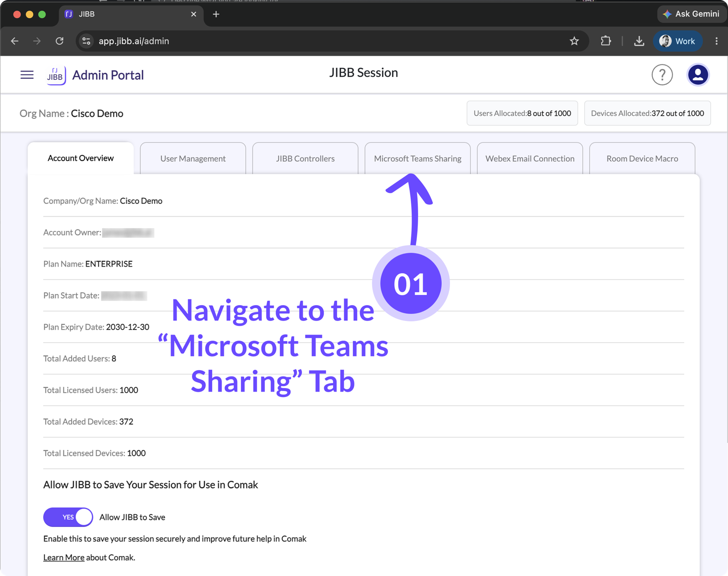
Task: Click the Total Added Users 8 row
Action: pos(364,358)
